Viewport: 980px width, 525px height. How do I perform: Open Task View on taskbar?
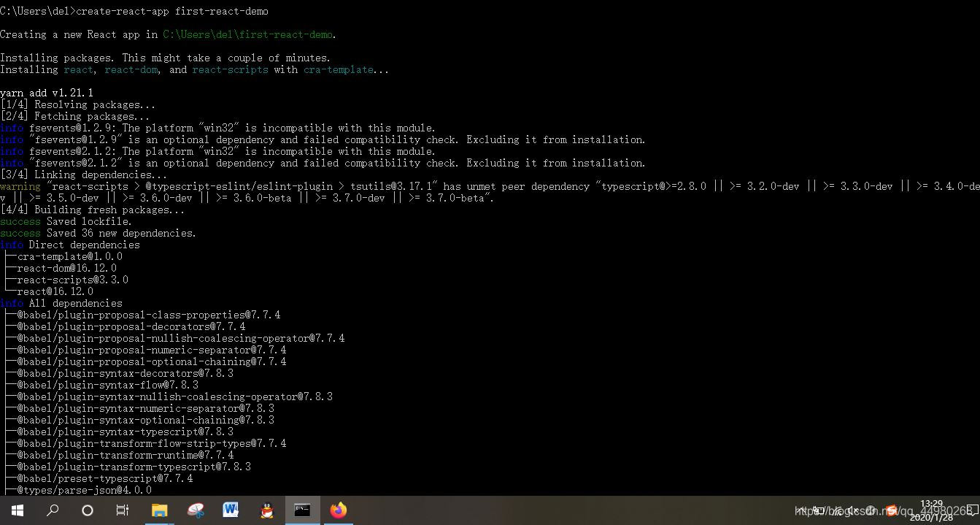pyautogui.click(x=123, y=510)
